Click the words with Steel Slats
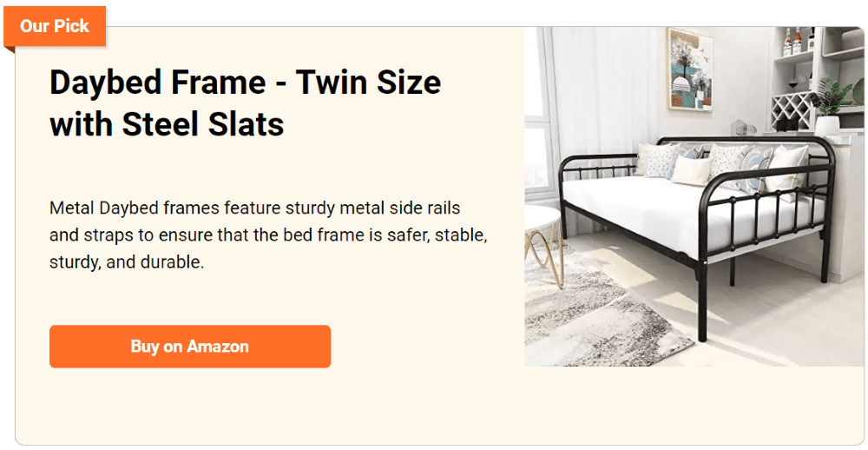This screenshot has height=450, width=868. (x=167, y=124)
